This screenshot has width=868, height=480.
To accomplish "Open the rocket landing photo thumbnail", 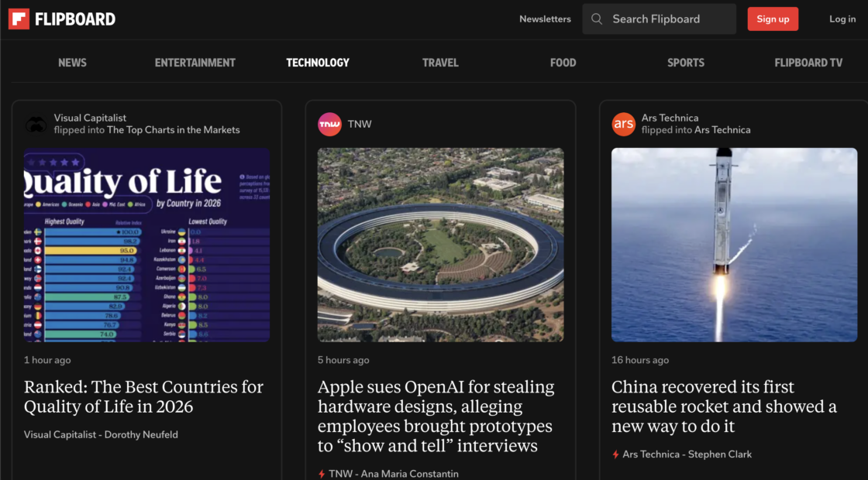I will (x=734, y=245).
